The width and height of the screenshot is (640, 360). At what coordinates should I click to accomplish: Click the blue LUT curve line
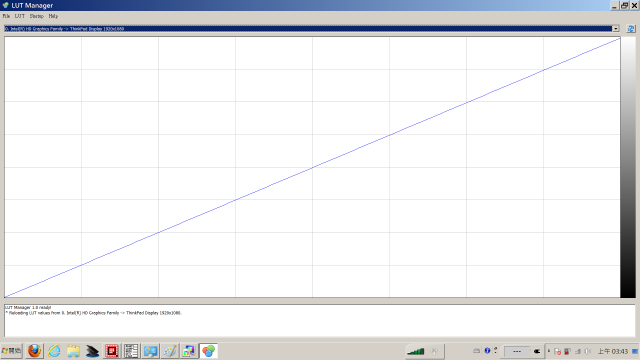coord(312,167)
